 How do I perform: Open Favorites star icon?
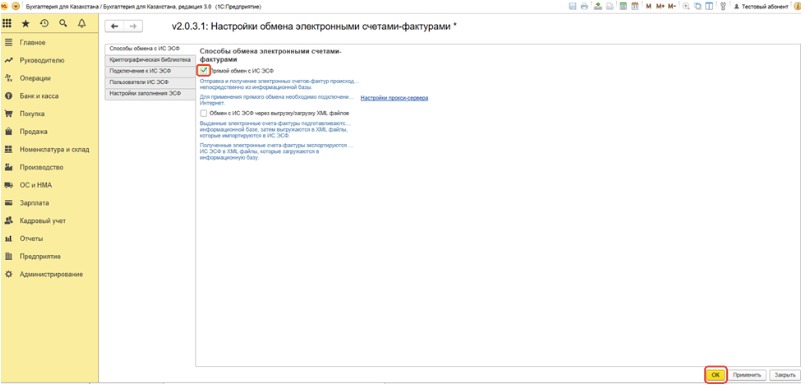[x=26, y=24]
